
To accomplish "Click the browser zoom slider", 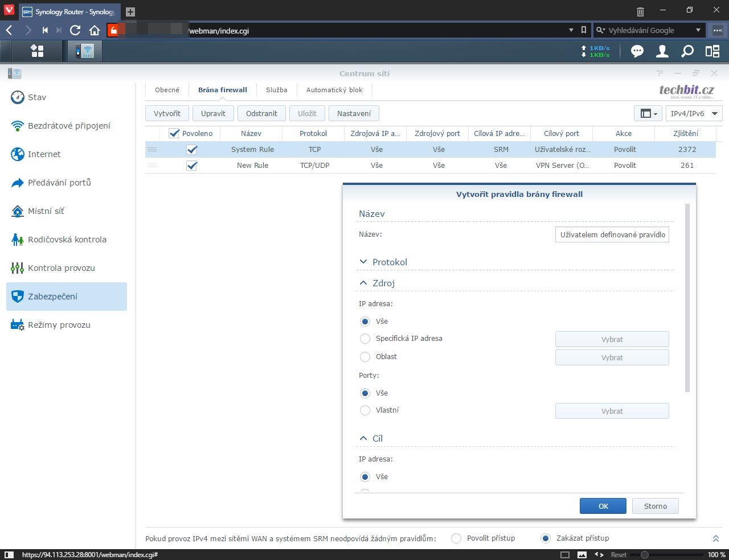I will 645,554.
